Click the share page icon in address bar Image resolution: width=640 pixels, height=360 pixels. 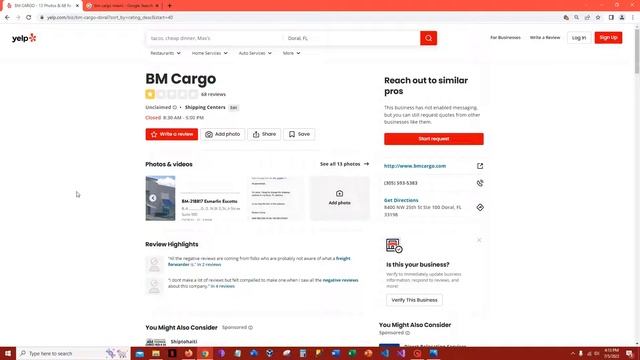tap(587, 18)
